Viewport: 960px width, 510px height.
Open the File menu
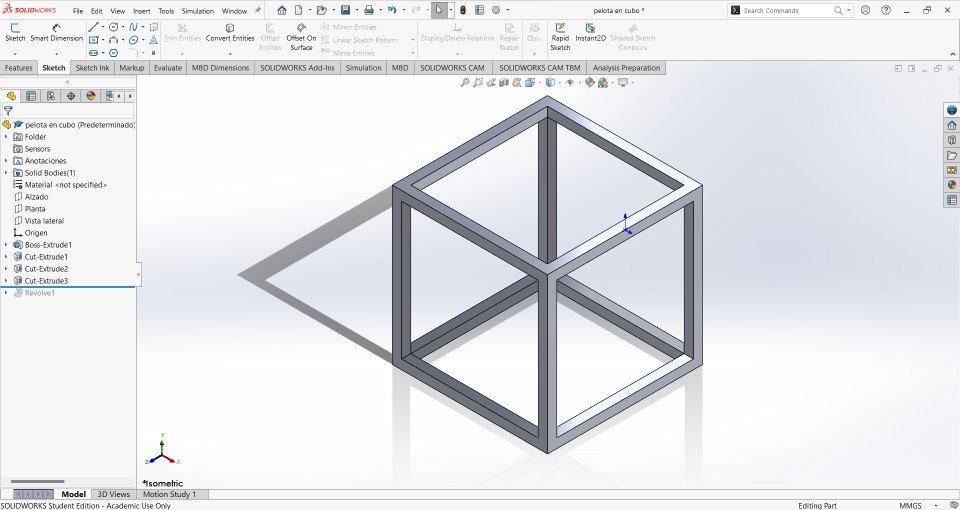pyautogui.click(x=78, y=11)
